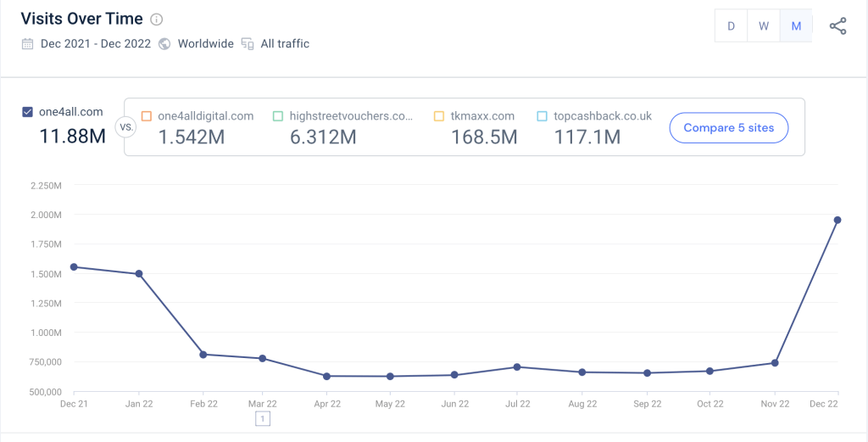Open the Dec 2021 - Dec 2022 date range
Screen dimensions: 868x442
tap(95, 44)
